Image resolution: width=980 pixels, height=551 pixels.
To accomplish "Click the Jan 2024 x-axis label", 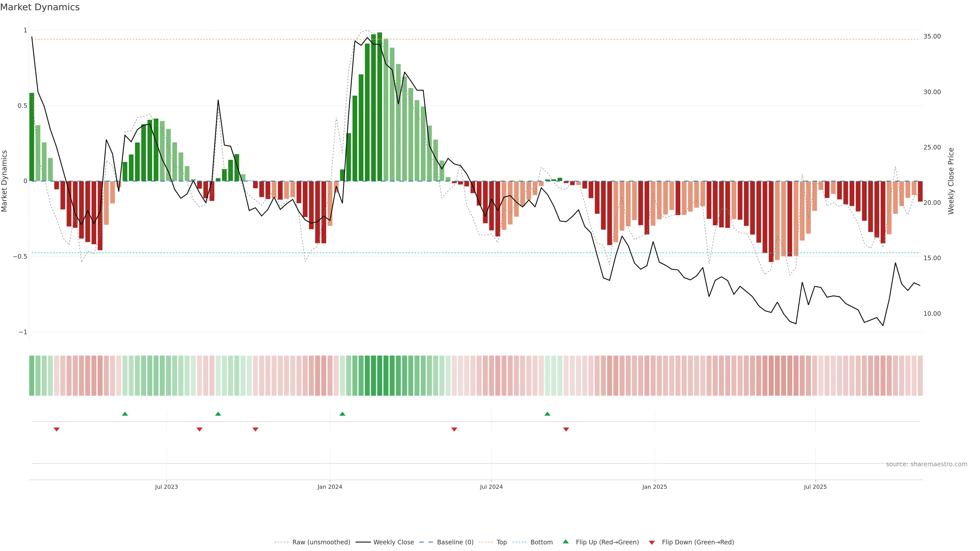I will [330, 487].
